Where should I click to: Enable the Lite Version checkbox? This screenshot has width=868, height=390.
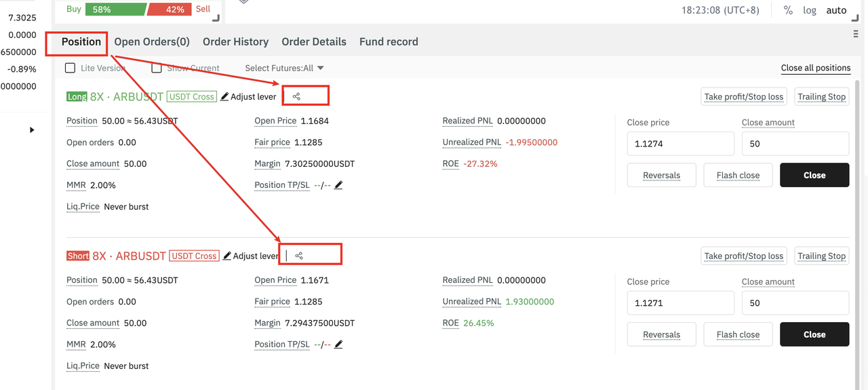[70, 68]
